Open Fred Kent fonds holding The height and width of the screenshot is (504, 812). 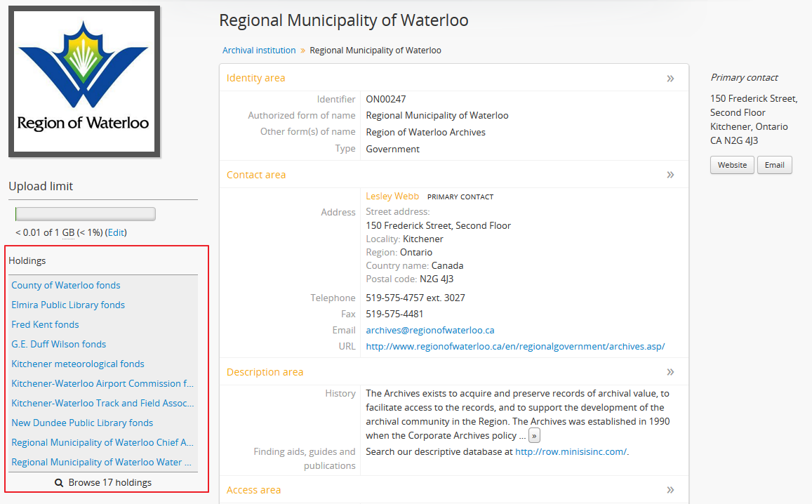click(45, 325)
